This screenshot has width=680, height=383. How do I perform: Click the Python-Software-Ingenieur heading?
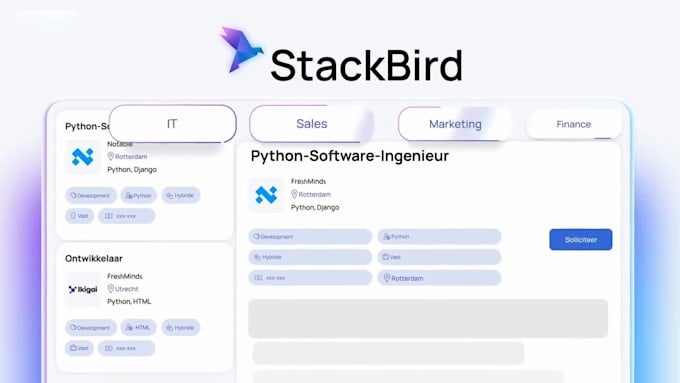tap(350, 156)
